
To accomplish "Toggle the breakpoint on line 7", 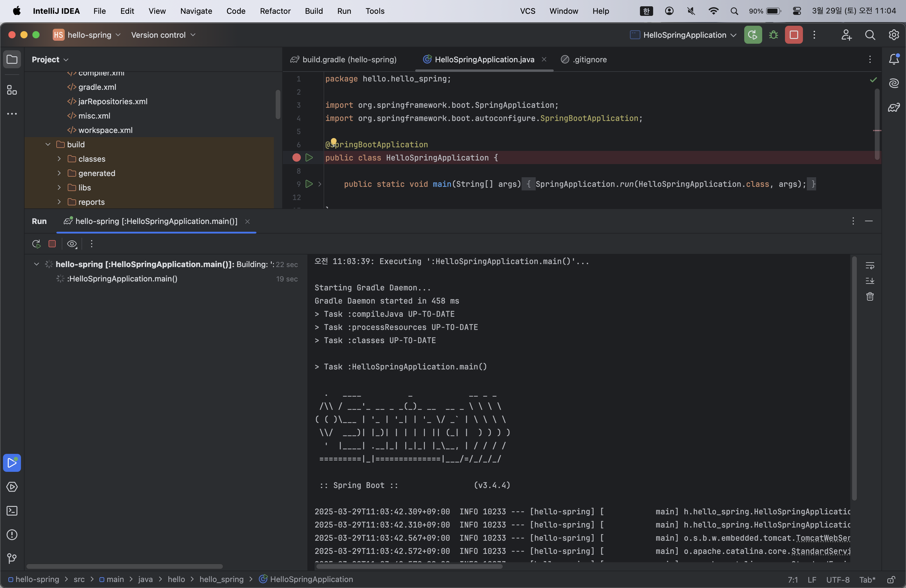I will click(296, 157).
